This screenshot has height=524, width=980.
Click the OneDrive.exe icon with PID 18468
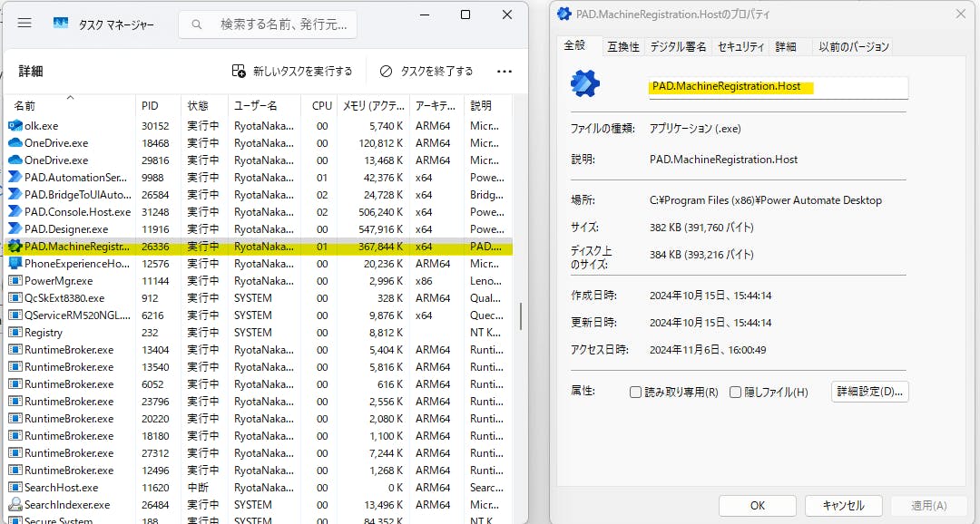point(15,143)
